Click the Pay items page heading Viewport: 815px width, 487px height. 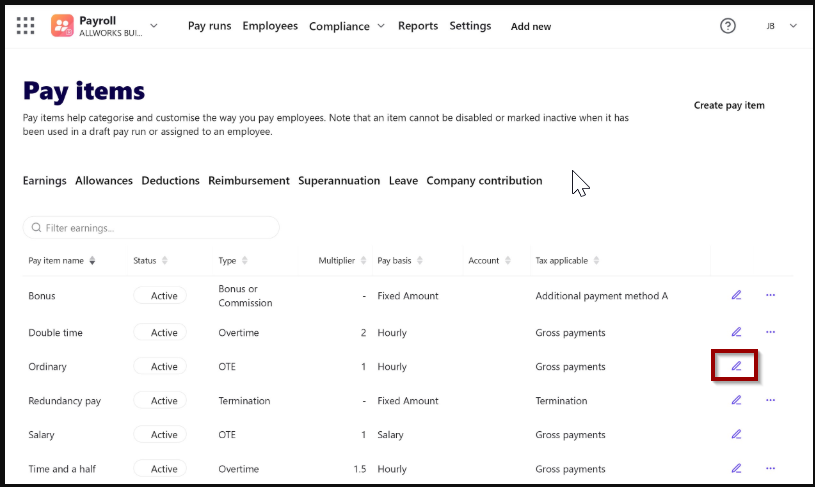pyautogui.click(x=84, y=91)
